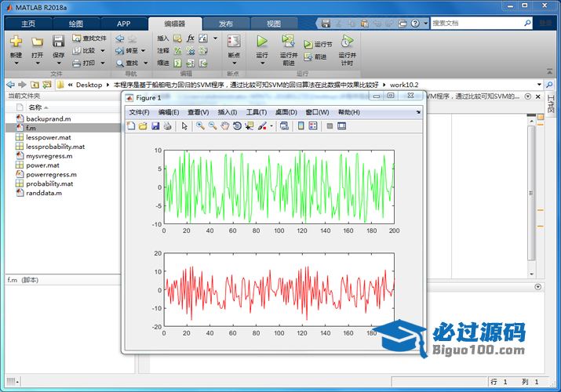Click Advance (前进) button in ribbon
Viewport: 561px width, 392px height.
(315, 56)
